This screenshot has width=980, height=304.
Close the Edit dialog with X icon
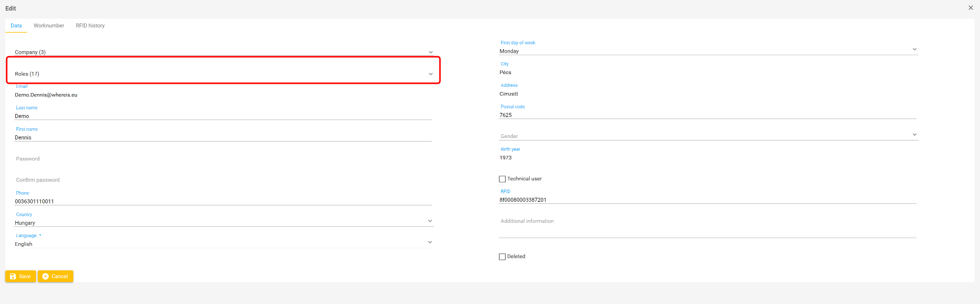[x=970, y=8]
